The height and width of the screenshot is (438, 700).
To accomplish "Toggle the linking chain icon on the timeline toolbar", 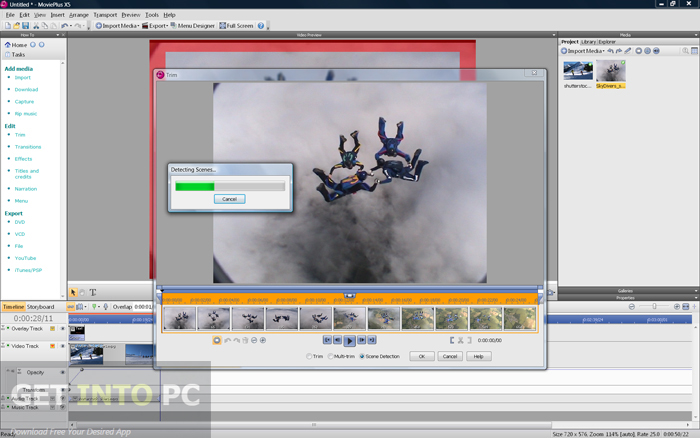I will pyautogui.click(x=71, y=307).
